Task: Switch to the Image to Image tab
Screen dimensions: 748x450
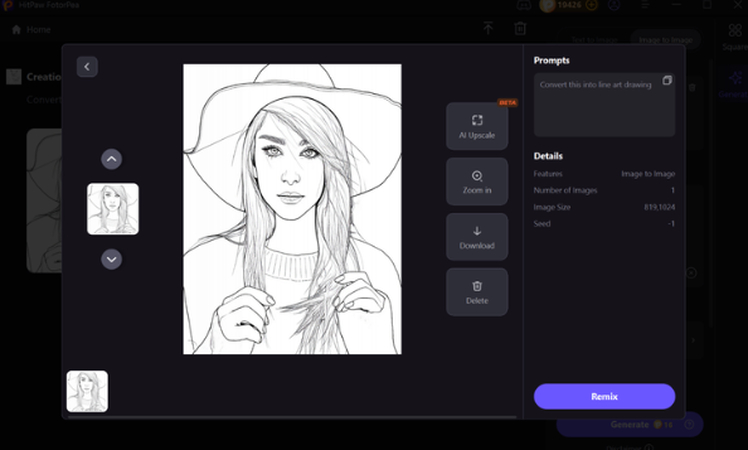Action: coord(665,40)
